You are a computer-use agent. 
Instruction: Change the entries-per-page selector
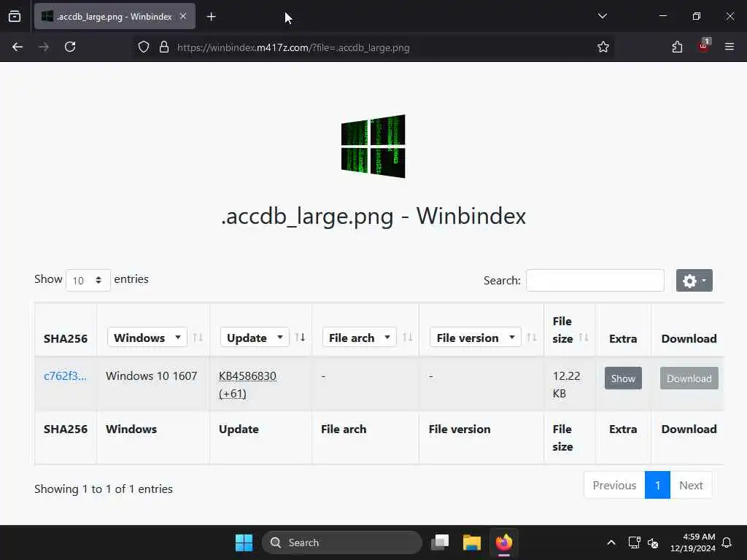[x=88, y=280]
